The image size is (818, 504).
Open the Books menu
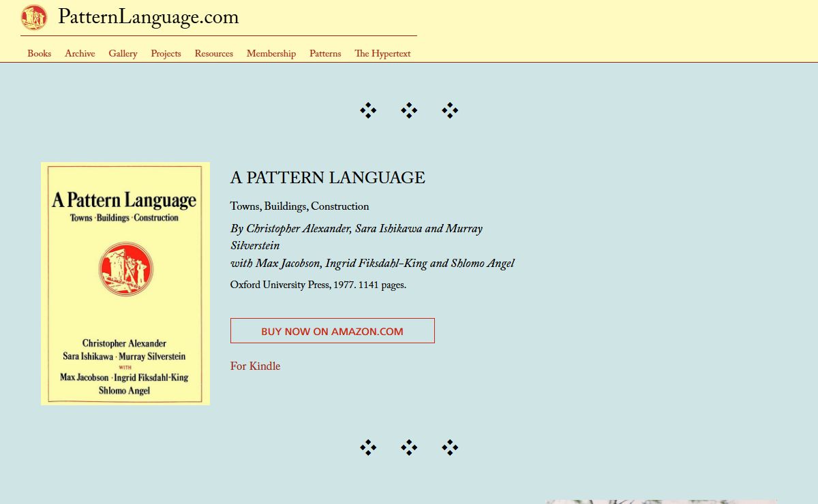click(x=40, y=54)
